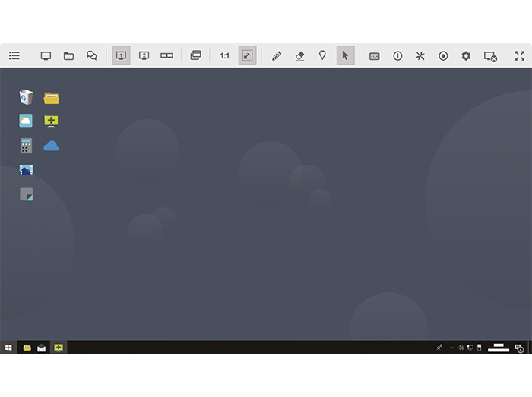Open the settings gear in the toolbar
Image resolution: width=532 pixels, height=397 pixels.
466,55
